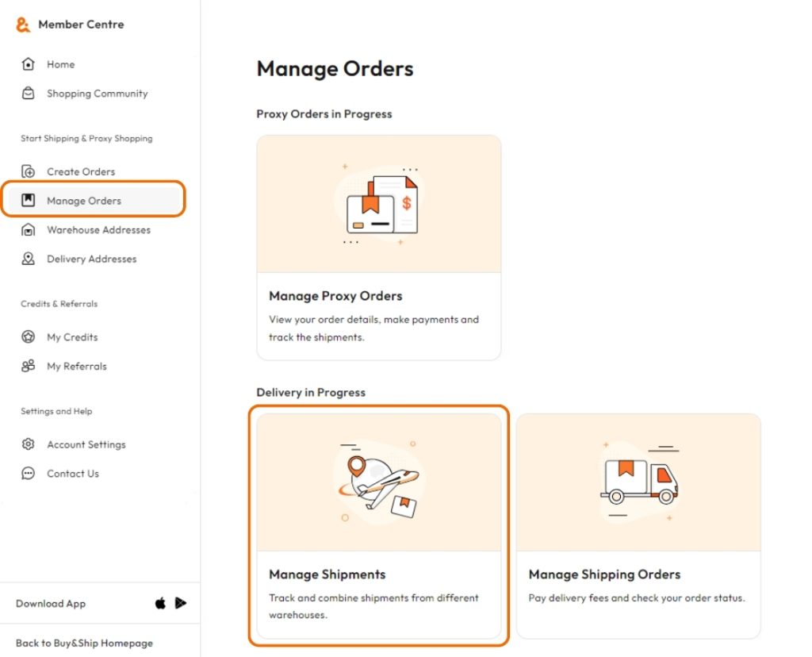The height and width of the screenshot is (657, 812).
Task: Open the Manage Proxy Orders card title
Action: point(335,296)
